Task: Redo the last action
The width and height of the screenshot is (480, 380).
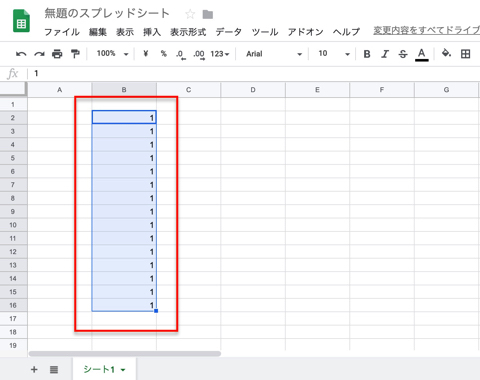Action: [39, 54]
